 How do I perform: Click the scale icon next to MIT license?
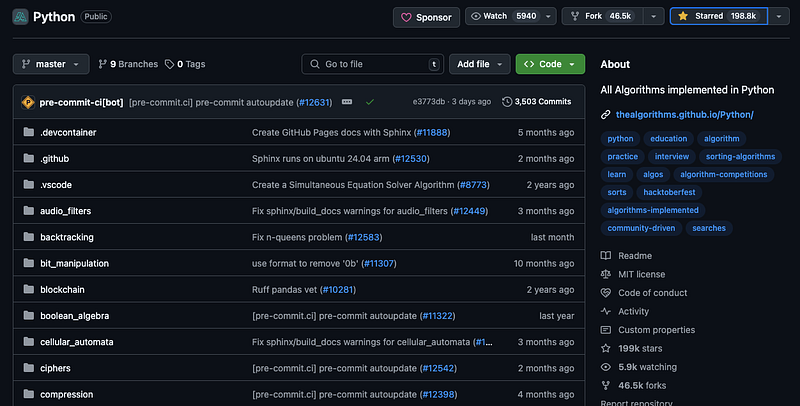click(606, 274)
